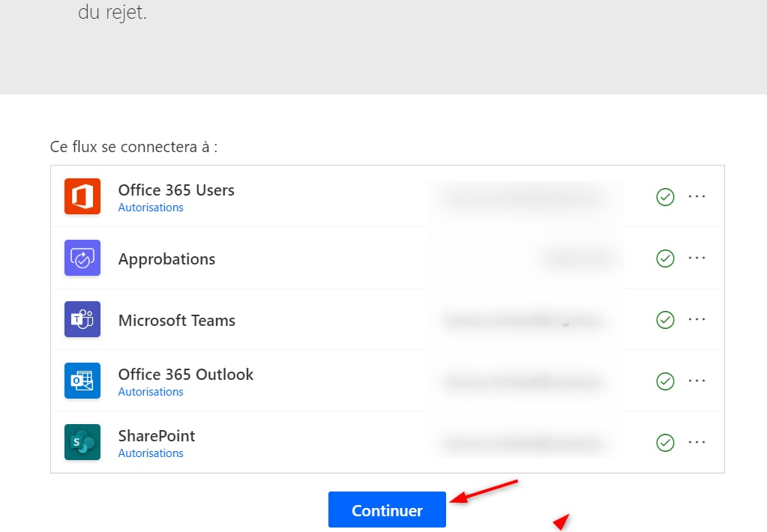Click the Office 365 Users connector icon

click(x=82, y=196)
